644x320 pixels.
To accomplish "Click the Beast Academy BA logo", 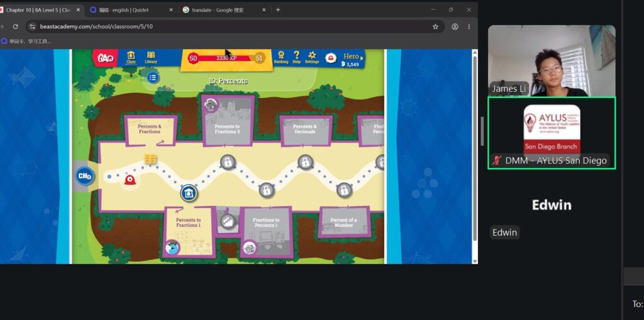I will pyautogui.click(x=105, y=58).
